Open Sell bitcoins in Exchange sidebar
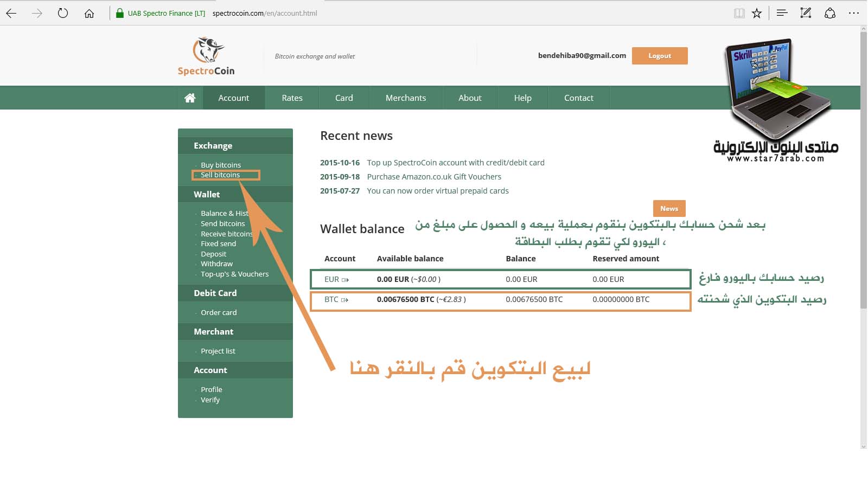The width and height of the screenshot is (868, 488). point(220,175)
